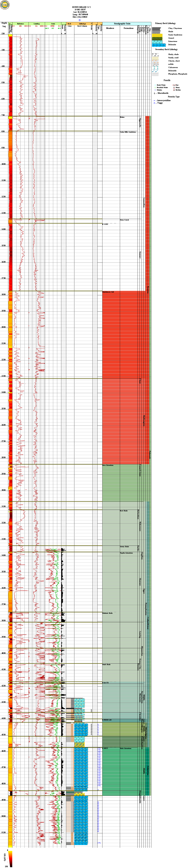
Task: Click the B PENN LM member label
Action: 107,720
